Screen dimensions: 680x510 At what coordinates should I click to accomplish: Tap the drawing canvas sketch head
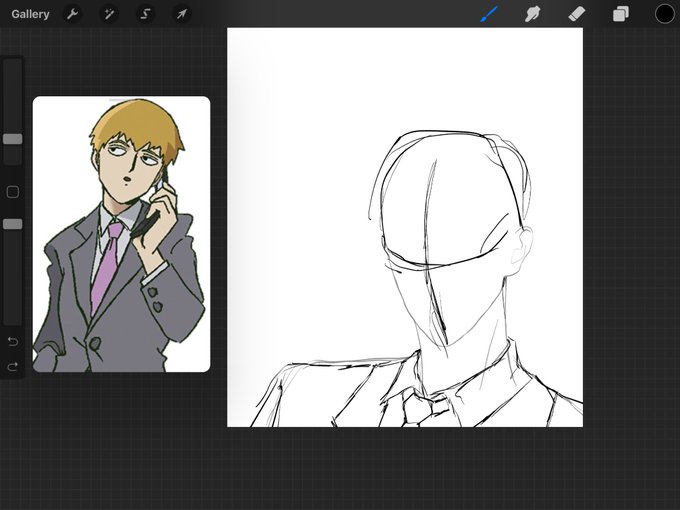click(451, 239)
